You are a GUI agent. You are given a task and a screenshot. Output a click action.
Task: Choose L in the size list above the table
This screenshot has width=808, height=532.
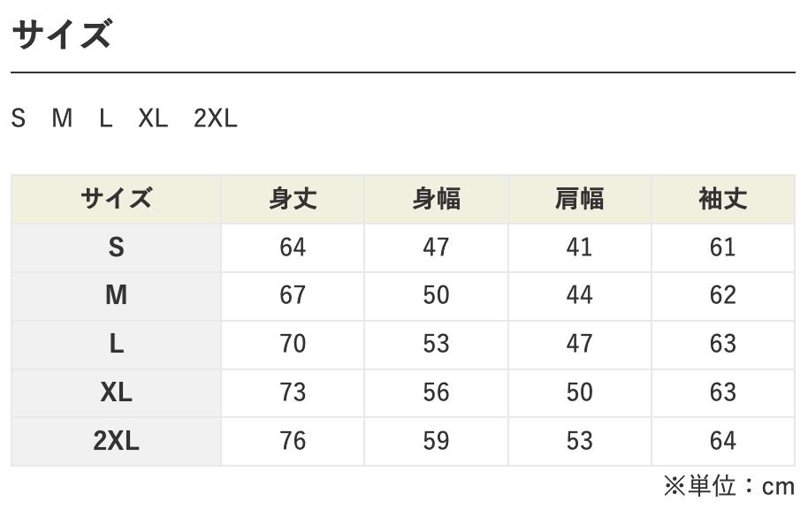(106, 118)
